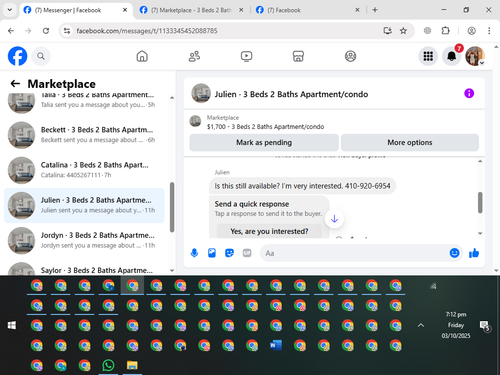Open the Friends icon in top navigation

194,56
